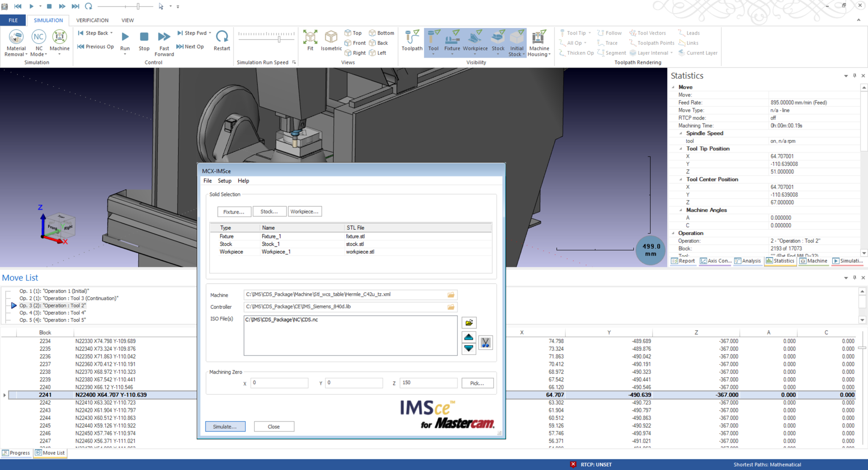Screen dimensions: 868x470
Task: Collapse the Operation section in Statistics
Action: click(x=673, y=233)
